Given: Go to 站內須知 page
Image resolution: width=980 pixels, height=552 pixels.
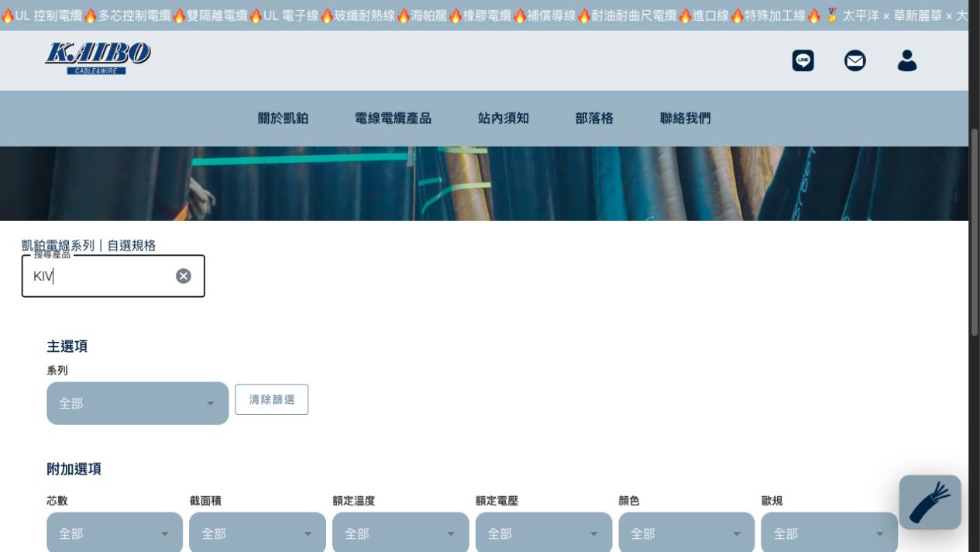Looking at the screenshot, I should (504, 119).
